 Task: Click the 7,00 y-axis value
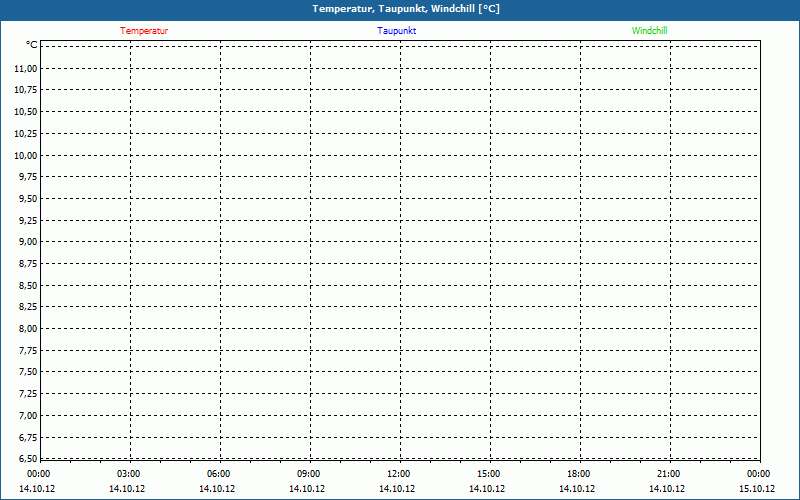[28, 416]
